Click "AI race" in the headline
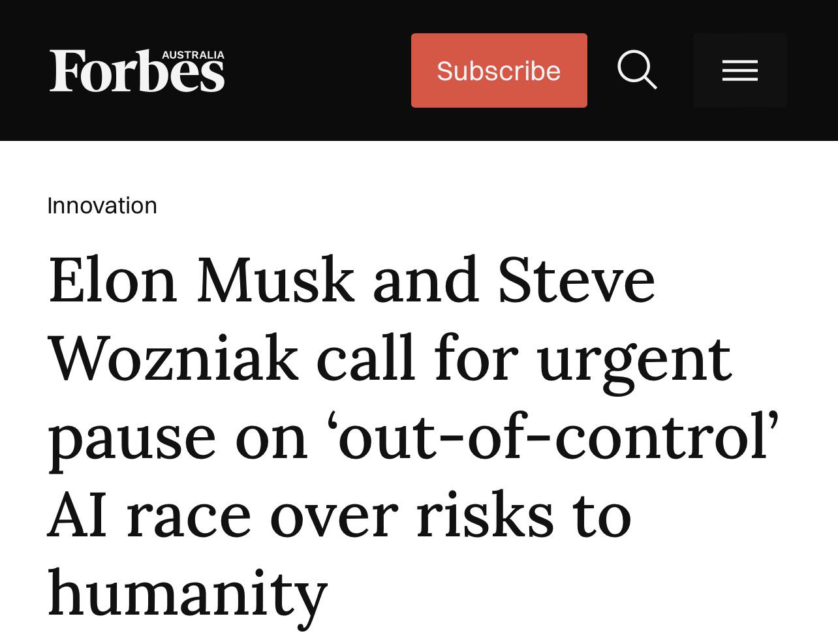838x644 pixels. pyautogui.click(x=149, y=515)
